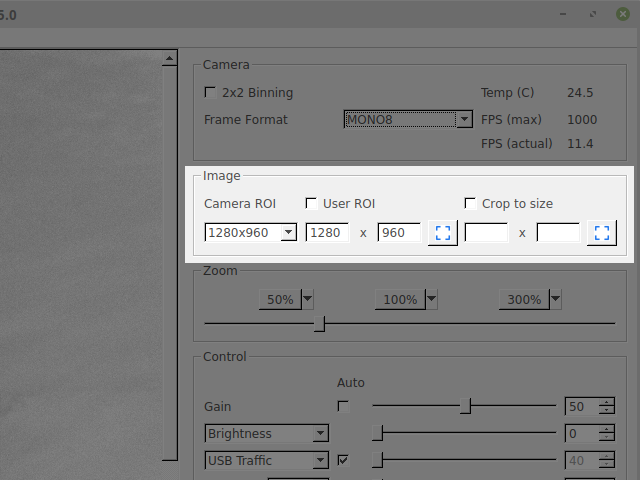The width and height of the screenshot is (640, 480).
Task: Increase Brightness value with spinner up
Action: coord(607,429)
